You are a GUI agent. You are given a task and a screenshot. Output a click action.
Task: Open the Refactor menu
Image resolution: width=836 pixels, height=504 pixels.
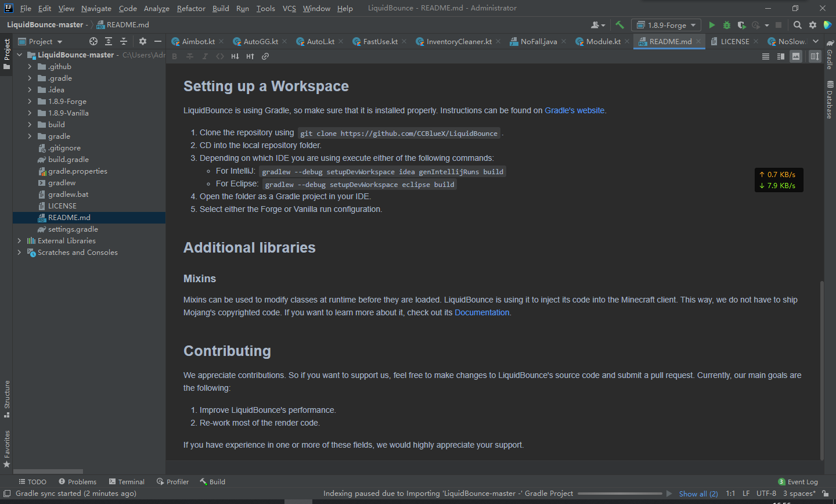191,8
